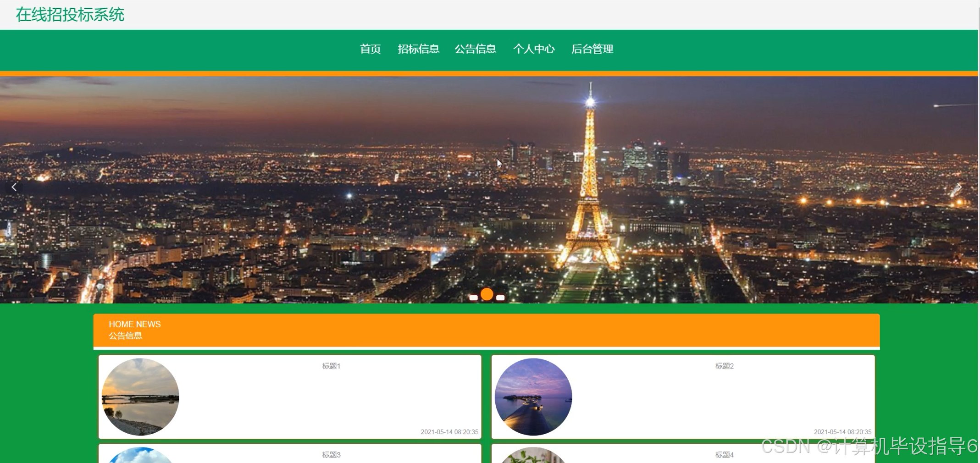Image resolution: width=980 pixels, height=463 pixels.
Task: Click the 公告信息 subtitle in orange header
Action: tap(126, 336)
